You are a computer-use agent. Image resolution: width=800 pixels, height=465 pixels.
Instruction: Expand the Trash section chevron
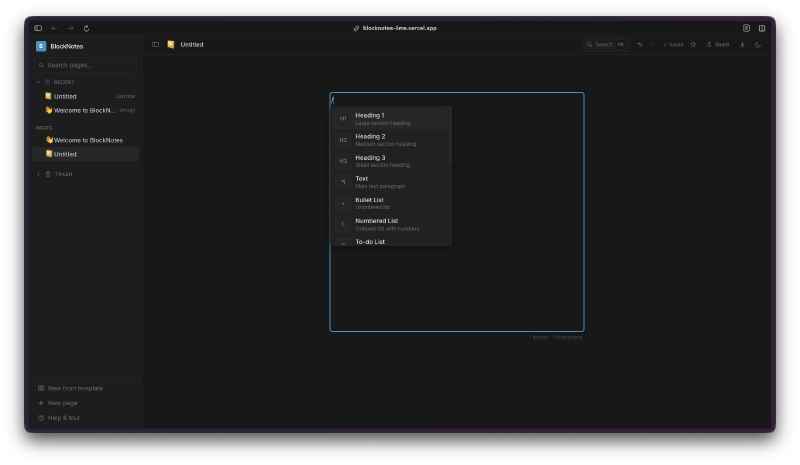click(x=38, y=174)
